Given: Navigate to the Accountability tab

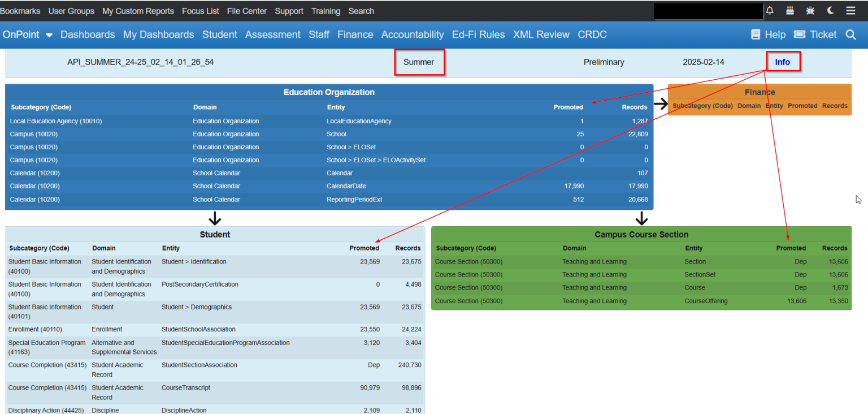Looking at the screenshot, I should coord(413,34).
